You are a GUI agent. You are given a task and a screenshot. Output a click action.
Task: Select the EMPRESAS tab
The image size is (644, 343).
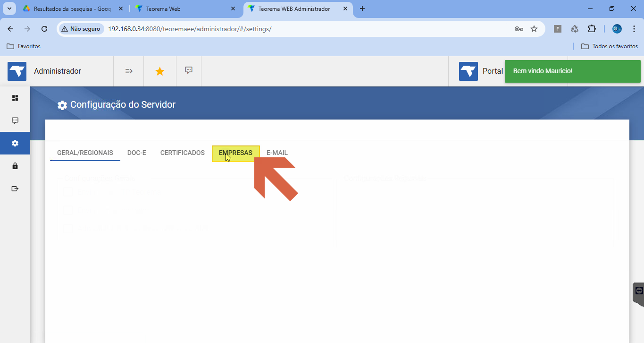tap(236, 153)
